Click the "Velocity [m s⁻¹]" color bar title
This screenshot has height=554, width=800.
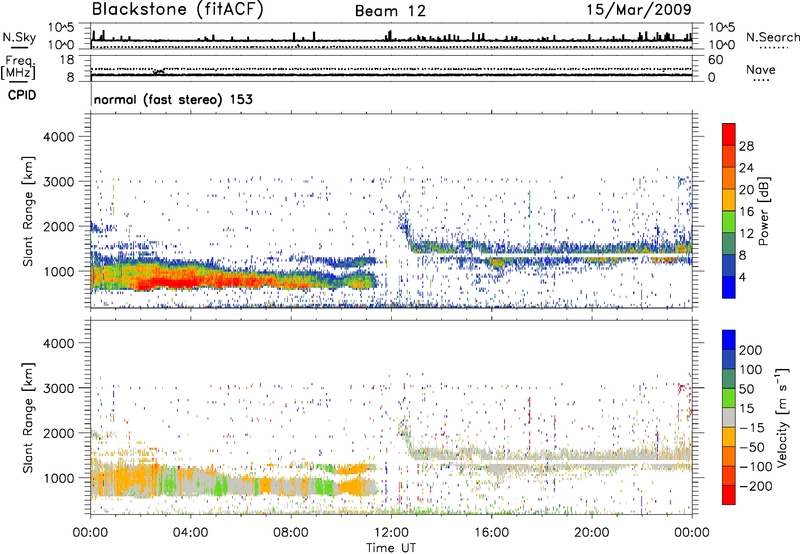(781, 417)
